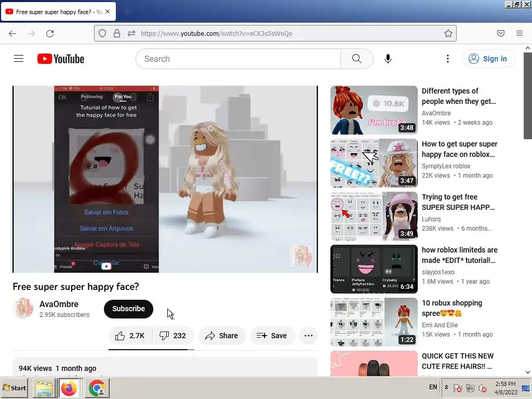Image resolution: width=532 pixels, height=399 pixels.
Task: Click 'slayjos1exo' channel name
Action: pos(438,272)
